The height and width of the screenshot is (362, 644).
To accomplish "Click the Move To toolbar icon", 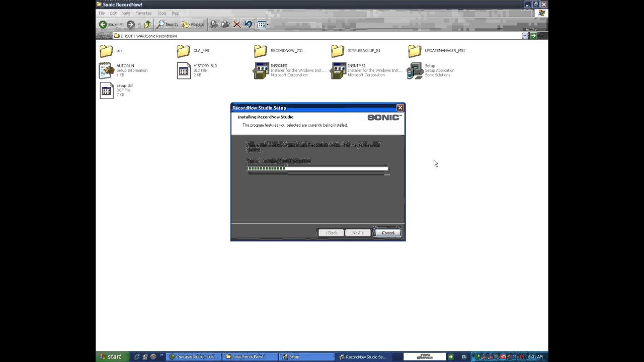I will tap(214, 24).
